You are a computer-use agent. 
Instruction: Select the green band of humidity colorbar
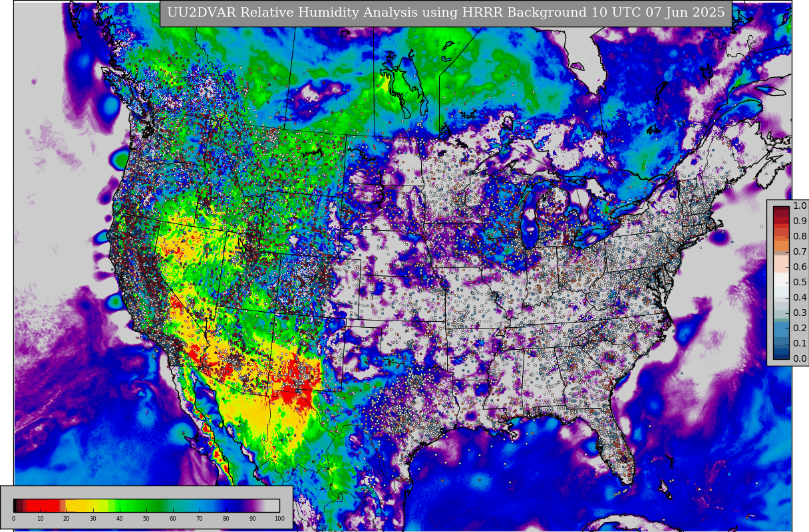pyautogui.click(x=140, y=505)
